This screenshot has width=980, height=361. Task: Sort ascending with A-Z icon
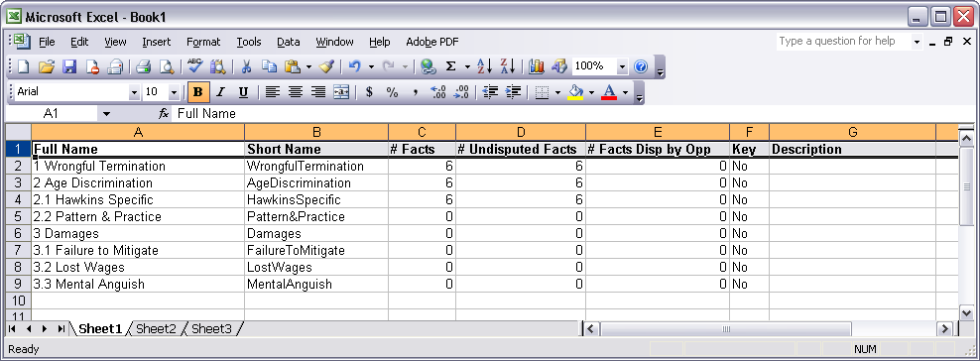pos(484,66)
